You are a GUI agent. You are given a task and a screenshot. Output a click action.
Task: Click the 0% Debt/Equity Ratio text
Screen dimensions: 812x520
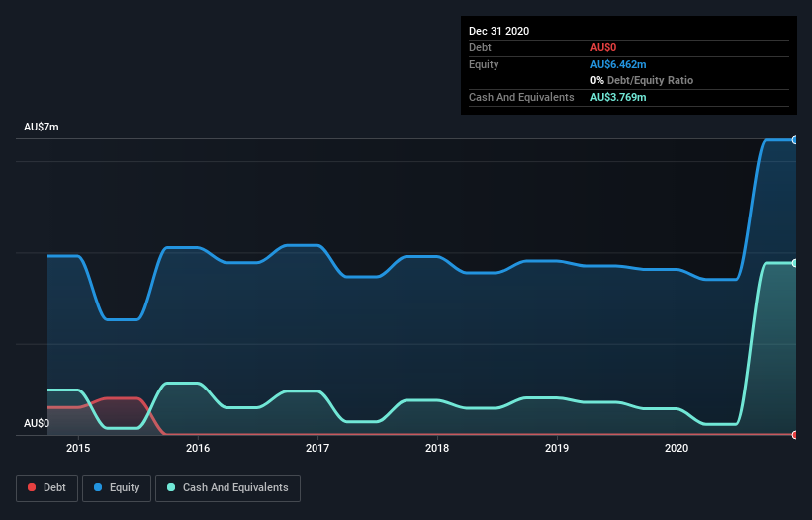642,81
